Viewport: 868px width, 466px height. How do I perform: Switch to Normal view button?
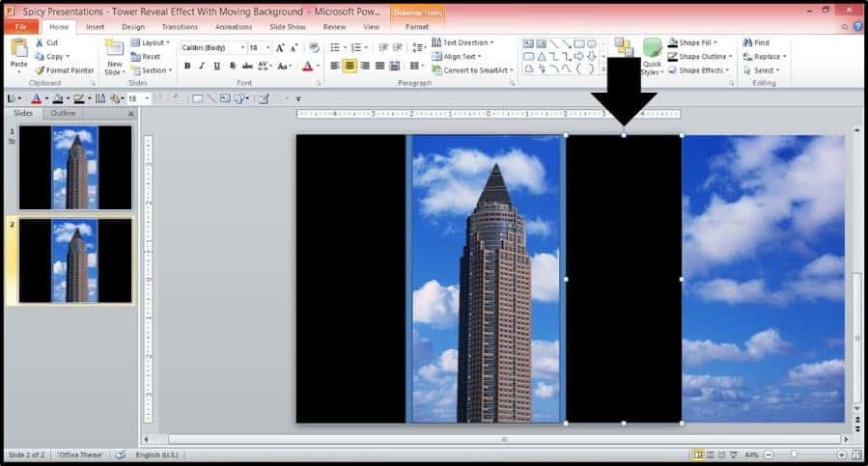[x=699, y=455]
